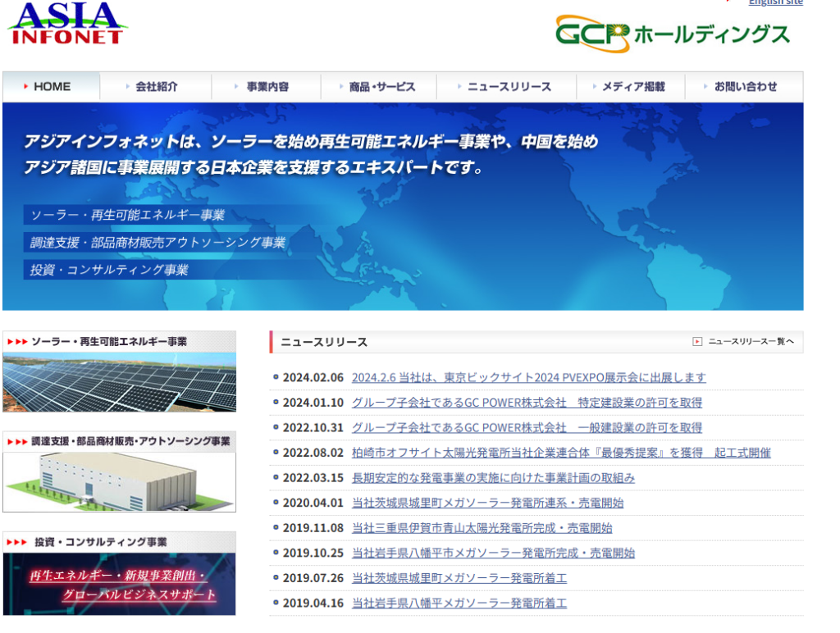Viewport: 840px width, 633px height.
Task: Open the 再生エネルギー・新規事業創出 thumbnail
Action: coord(120,584)
